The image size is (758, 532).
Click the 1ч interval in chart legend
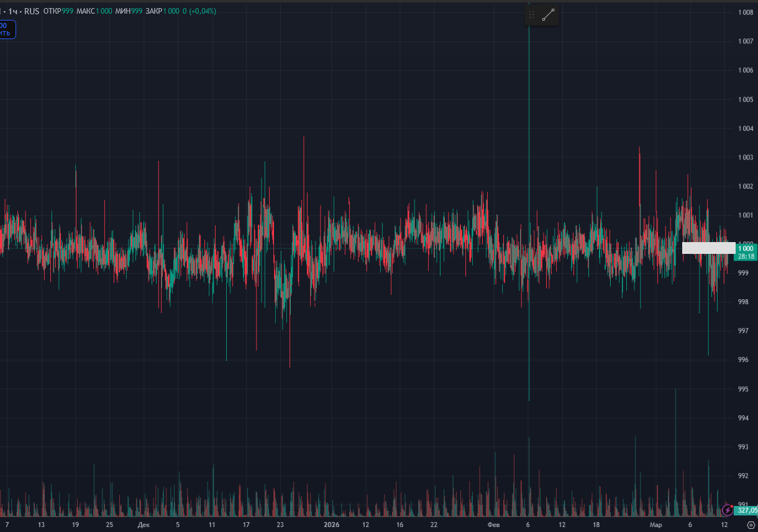click(x=12, y=11)
